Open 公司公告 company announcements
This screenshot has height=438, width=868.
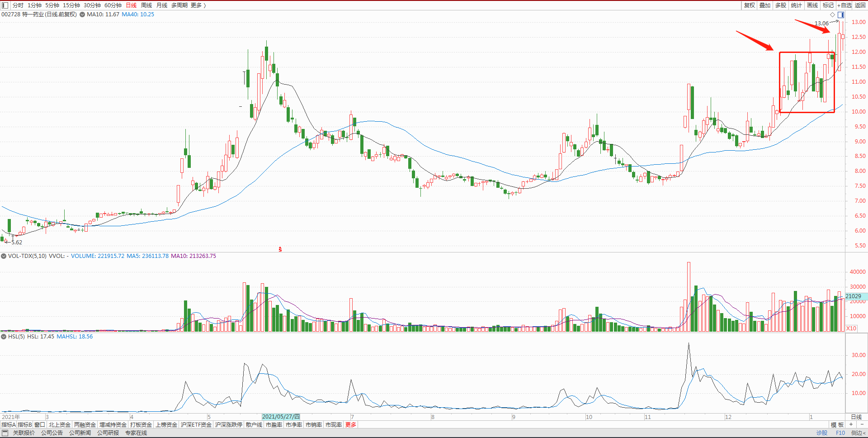tap(52, 433)
